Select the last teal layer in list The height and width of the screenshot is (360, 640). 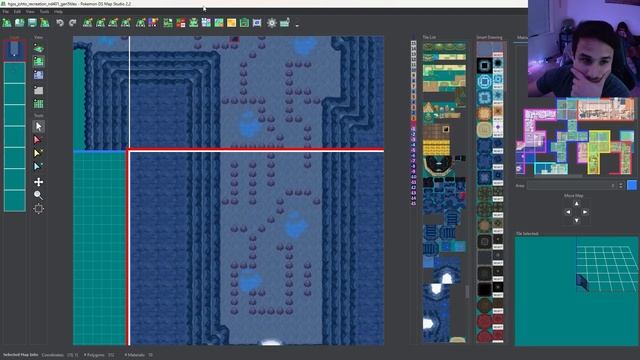pyautogui.click(x=15, y=201)
